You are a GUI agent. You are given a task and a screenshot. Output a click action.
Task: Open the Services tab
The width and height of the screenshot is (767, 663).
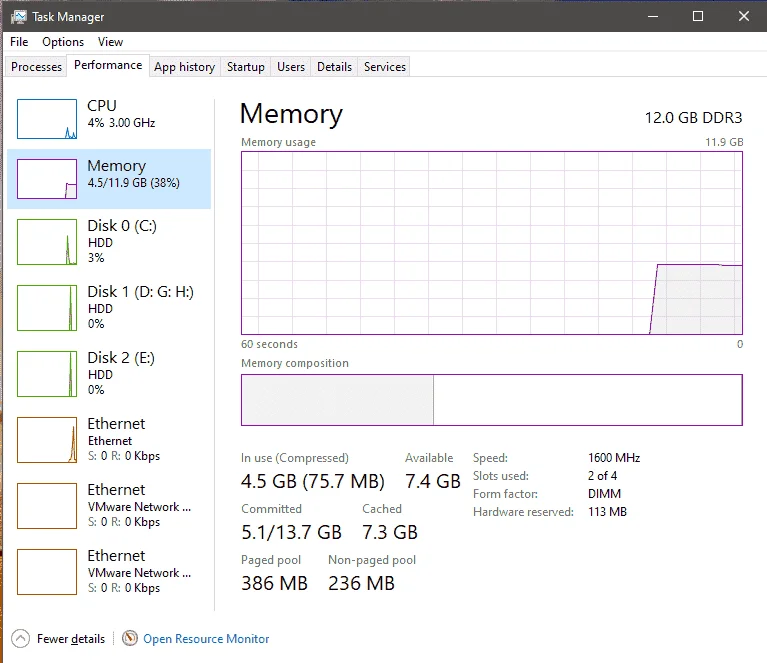[x=384, y=67]
